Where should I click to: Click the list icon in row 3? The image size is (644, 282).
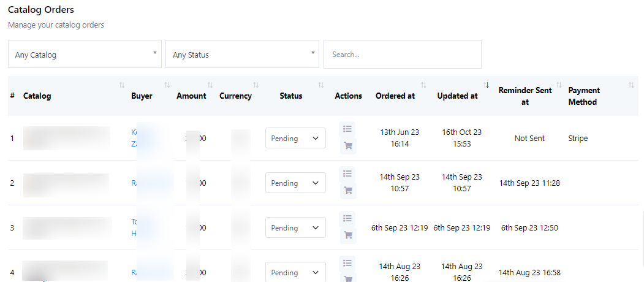point(347,218)
